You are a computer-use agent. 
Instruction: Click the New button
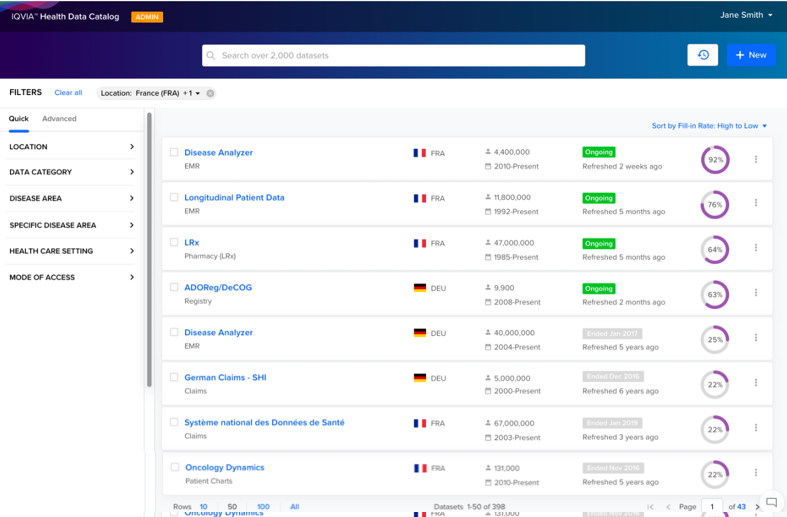[x=751, y=55]
